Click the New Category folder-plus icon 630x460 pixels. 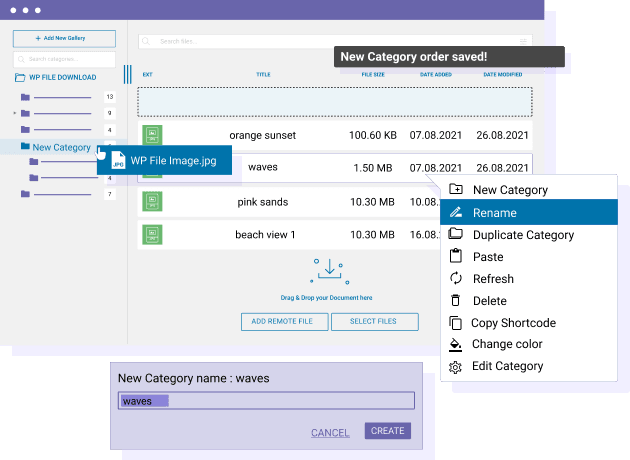[x=456, y=190]
